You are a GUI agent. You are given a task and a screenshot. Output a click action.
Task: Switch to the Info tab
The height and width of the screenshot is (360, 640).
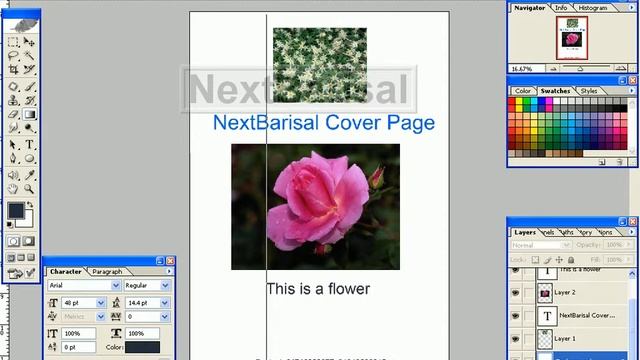[561, 8]
